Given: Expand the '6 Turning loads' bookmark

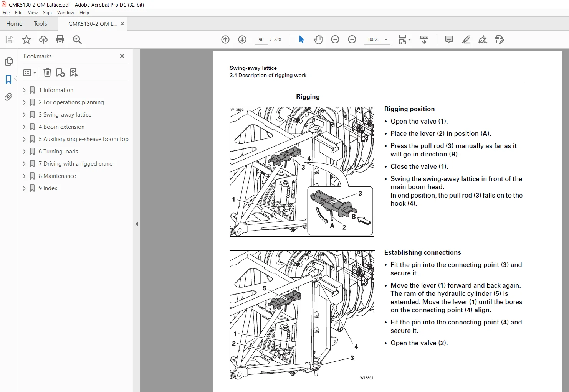Looking at the screenshot, I should 24,152.
